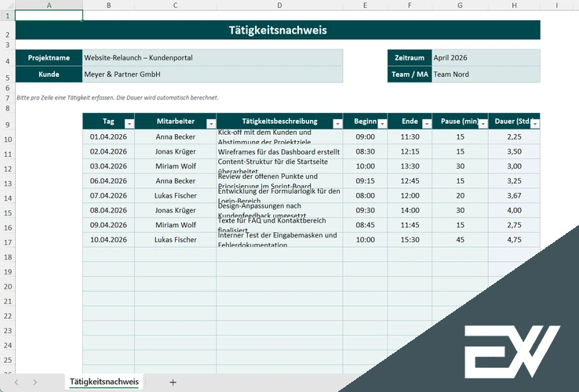Click the italic instruction text in row 7
The height and width of the screenshot is (392, 579).
(118, 98)
